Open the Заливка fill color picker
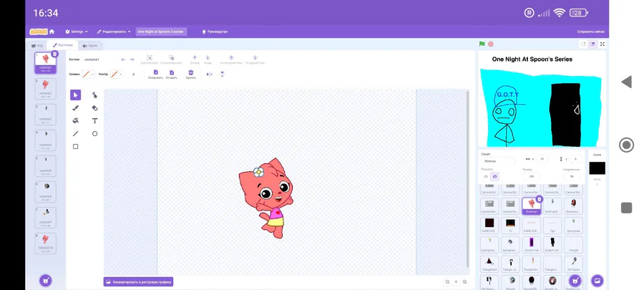644x290 pixels. point(87,74)
